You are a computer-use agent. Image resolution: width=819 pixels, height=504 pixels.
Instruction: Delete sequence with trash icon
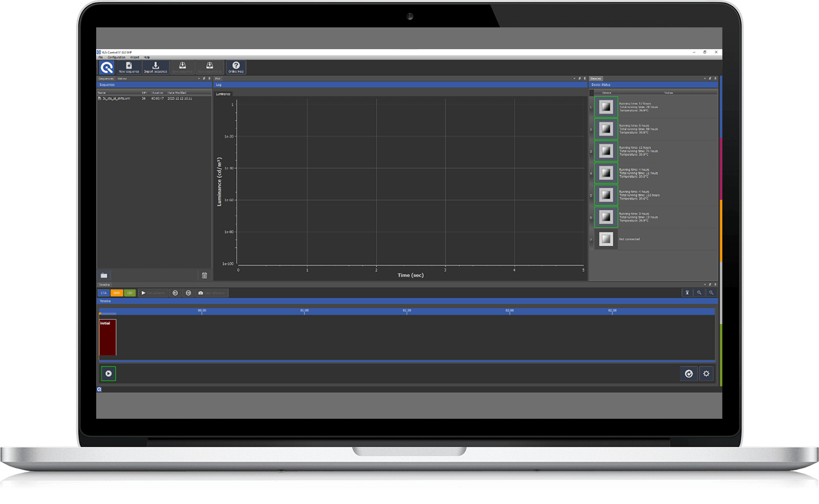(x=205, y=276)
